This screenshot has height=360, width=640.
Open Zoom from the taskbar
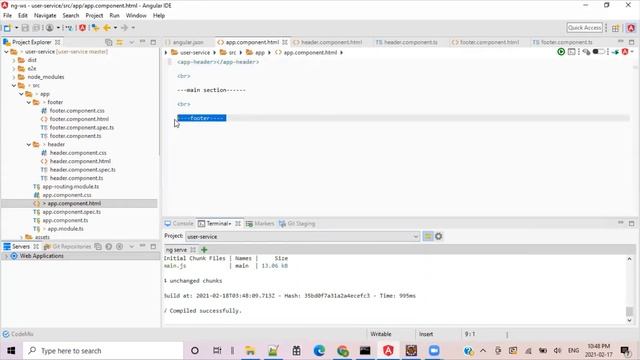[x=434, y=351]
